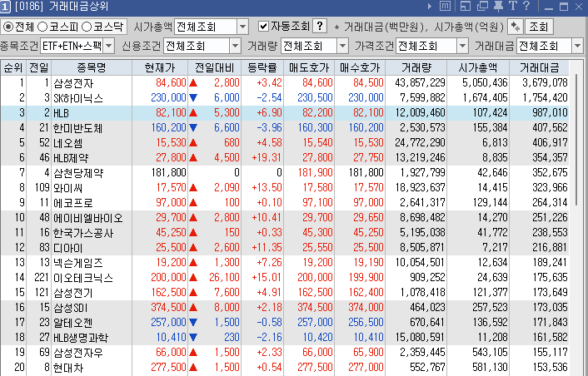Select the 알테오젠 stock name
The height and width of the screenshot is (376, 588).
point(72,323)
